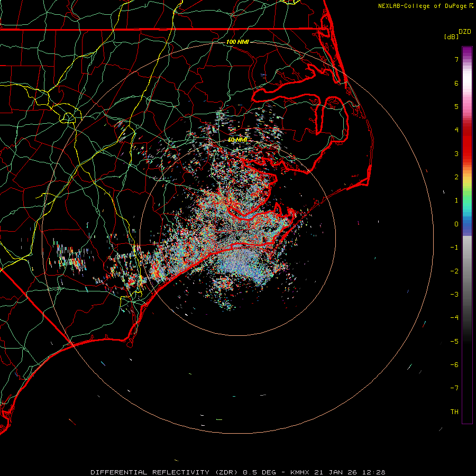Viewport: 476px width, 476px height.
Task: Click the -7 value on the scale
Action: tap(454, 388)
